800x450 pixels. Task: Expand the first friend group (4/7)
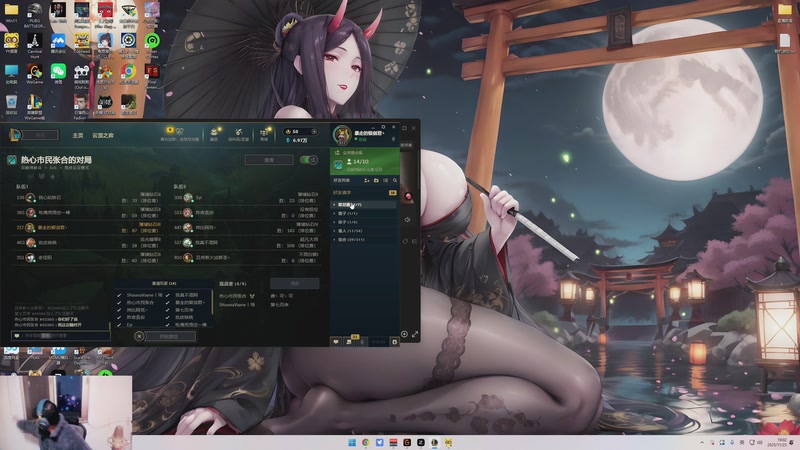pyautogui.click(x=364, y=205)
